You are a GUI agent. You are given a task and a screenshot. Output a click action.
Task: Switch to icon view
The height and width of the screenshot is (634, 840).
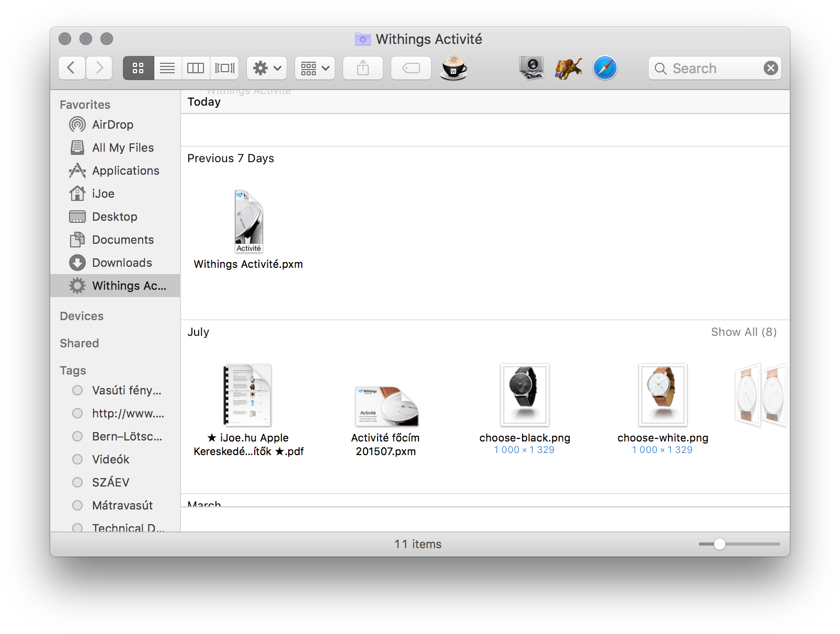pyautogui.click(x=138, y=68)
